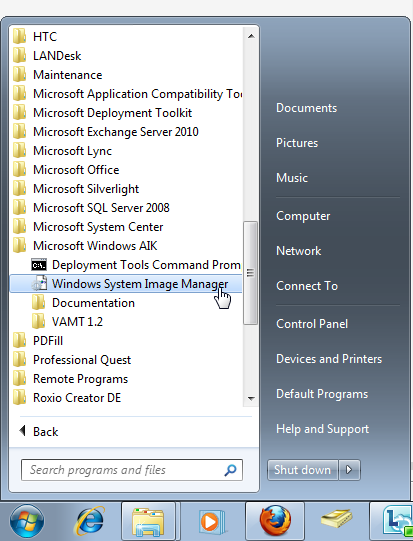The height and width of the screenshot is (541, 413).
Task: Click the folder icon next to Microsoft Office
Action: tap(19, 169)
